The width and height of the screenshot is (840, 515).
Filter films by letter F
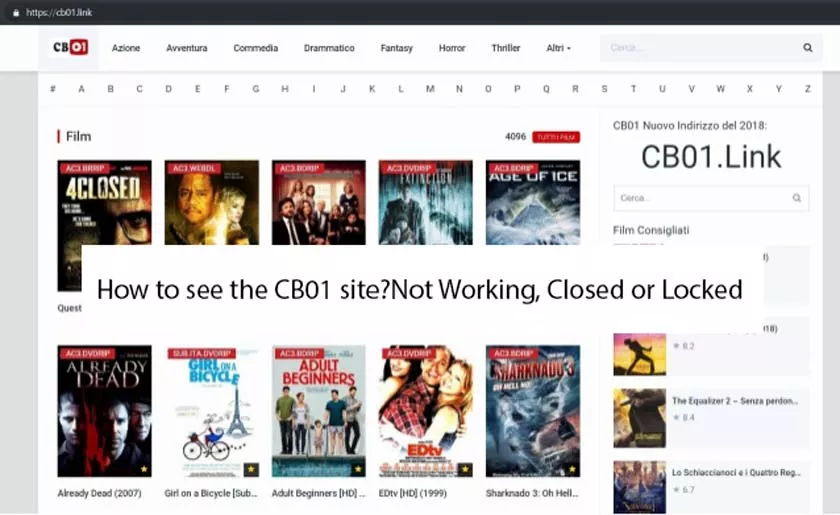tap(227, 89)
